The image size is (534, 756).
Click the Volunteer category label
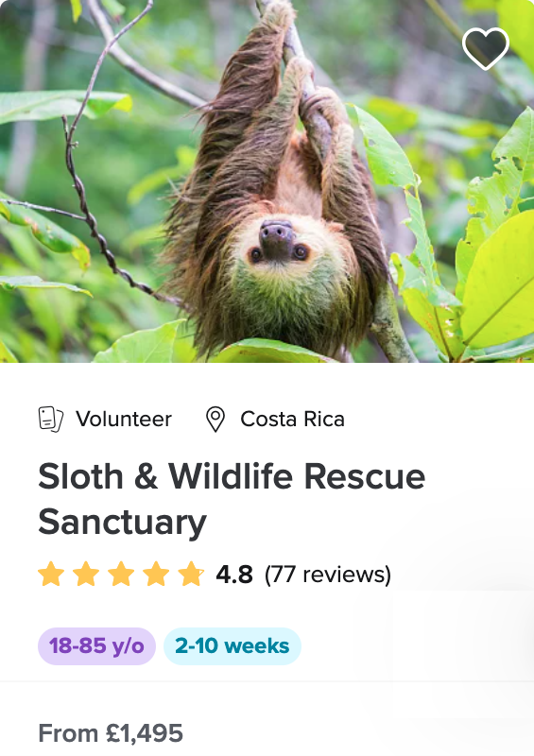pos(124,419)
